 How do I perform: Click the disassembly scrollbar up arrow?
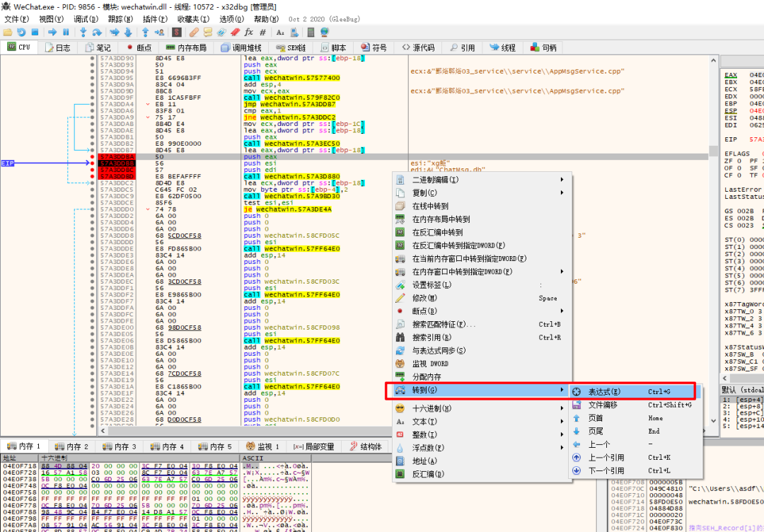click(x=713, y=61)
